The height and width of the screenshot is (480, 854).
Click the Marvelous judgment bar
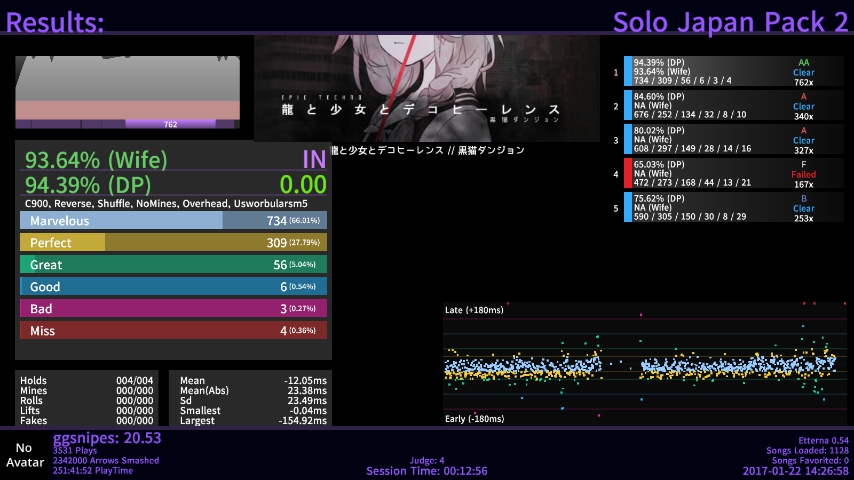[173, 221]
